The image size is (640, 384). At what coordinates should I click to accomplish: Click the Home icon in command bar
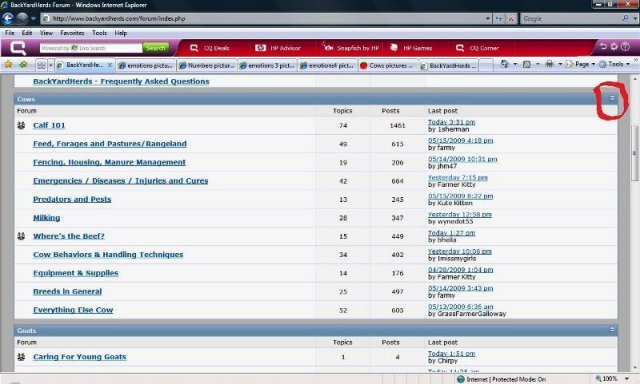[x=505, y=64]
